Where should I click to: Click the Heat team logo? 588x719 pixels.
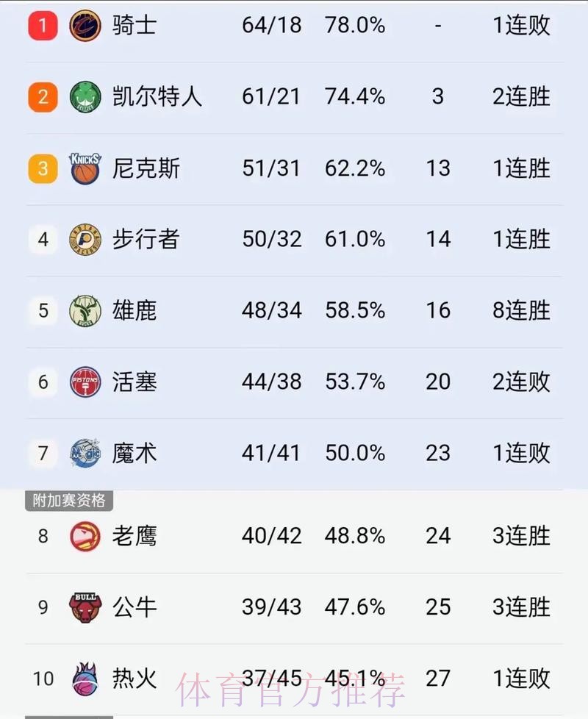[86, 679]
